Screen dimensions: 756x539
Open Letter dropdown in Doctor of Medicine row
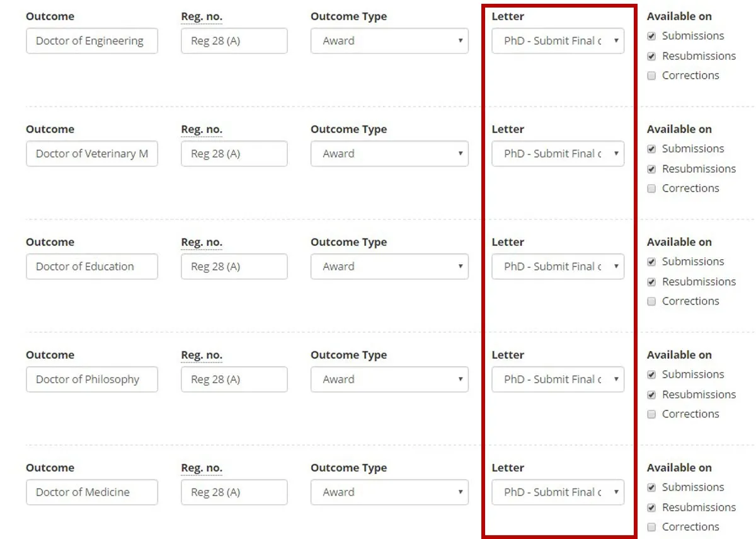557,492
